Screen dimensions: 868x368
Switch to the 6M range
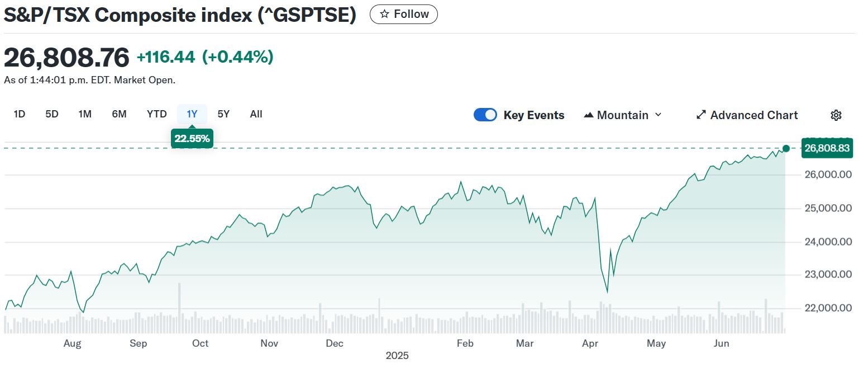pyautogui.click(x=119, y=114)
